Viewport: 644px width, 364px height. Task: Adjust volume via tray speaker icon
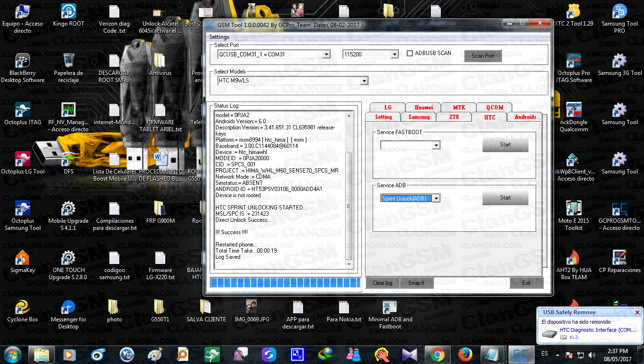pyautogui.click(x=592, y=355)
